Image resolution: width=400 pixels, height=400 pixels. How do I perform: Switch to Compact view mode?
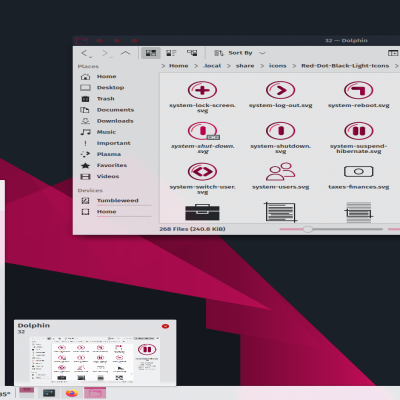pyautogui.click(x=171, y=53)
